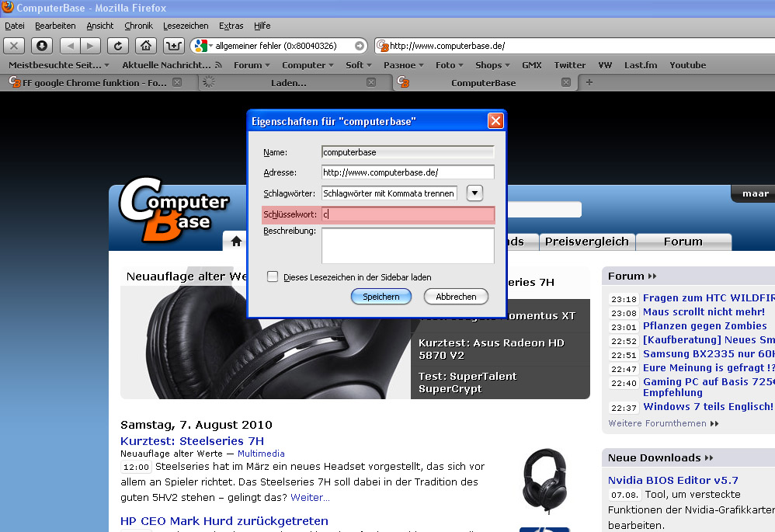Click the browser URL address bar
The height and width of the screenshot is (532, 775).
coord(575,46)
